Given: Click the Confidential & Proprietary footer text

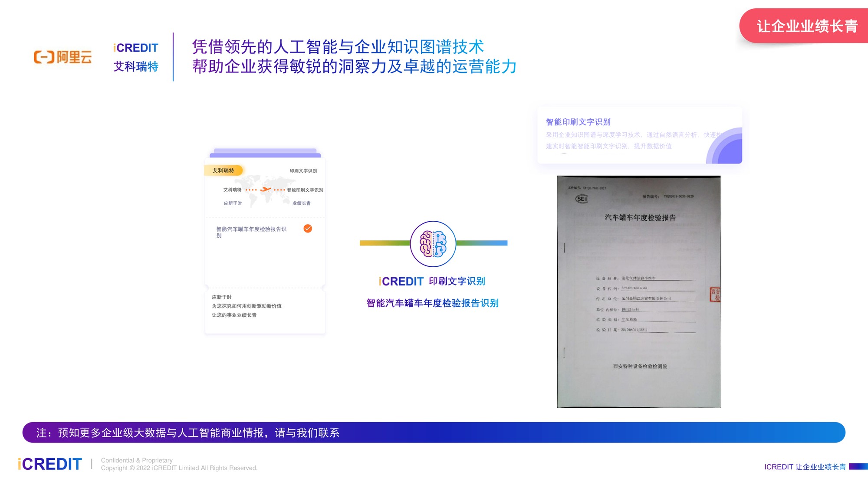Looking at the screenshot, I should [x=137, y=460].
